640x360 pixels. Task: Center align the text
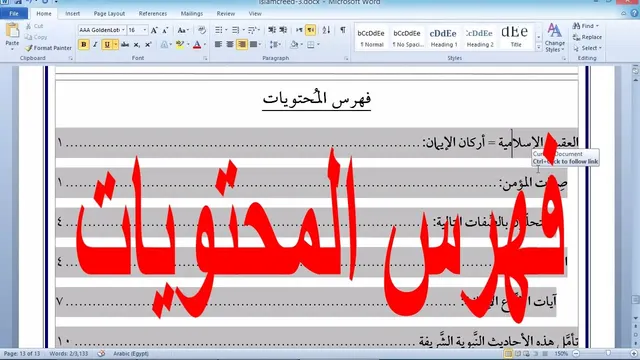pyautogui.click(x=230, y=44)
